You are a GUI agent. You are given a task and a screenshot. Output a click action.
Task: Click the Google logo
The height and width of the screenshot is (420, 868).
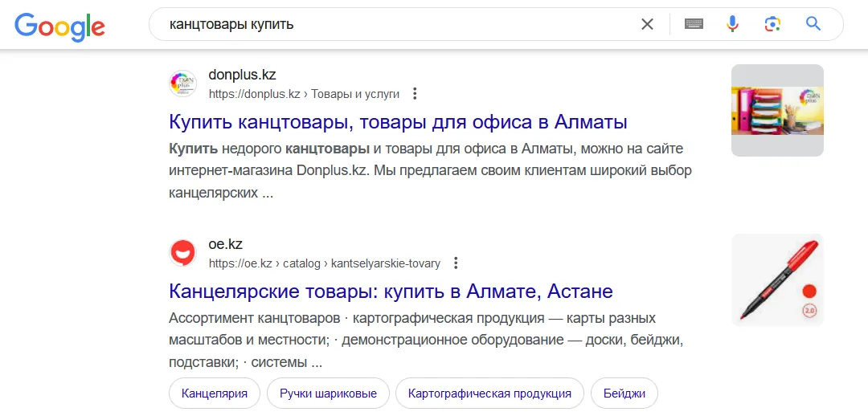pos(59,26)
